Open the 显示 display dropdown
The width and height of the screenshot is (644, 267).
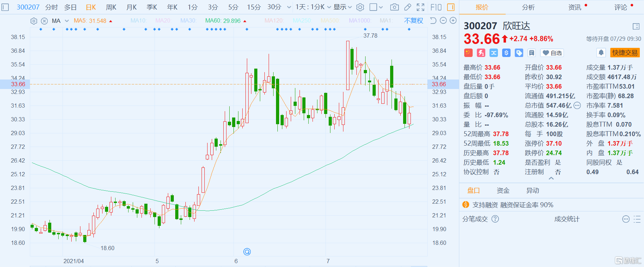(x=343, y=7)
